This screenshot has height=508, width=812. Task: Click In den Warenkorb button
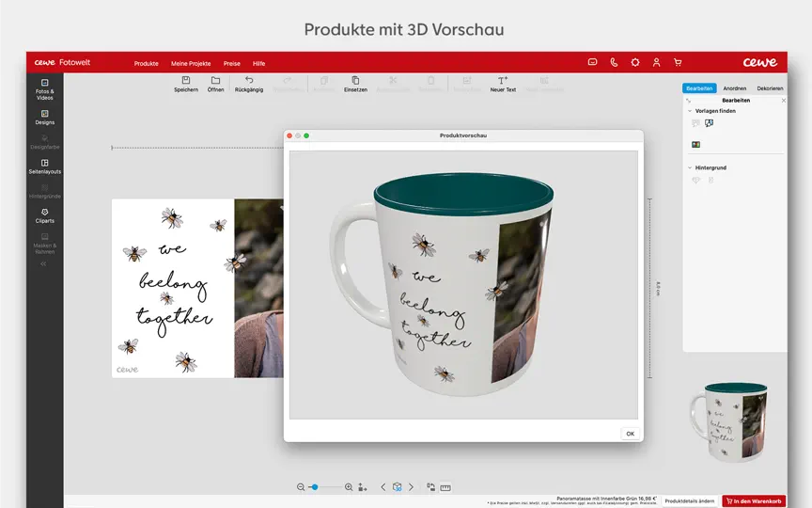pos(754,501)
